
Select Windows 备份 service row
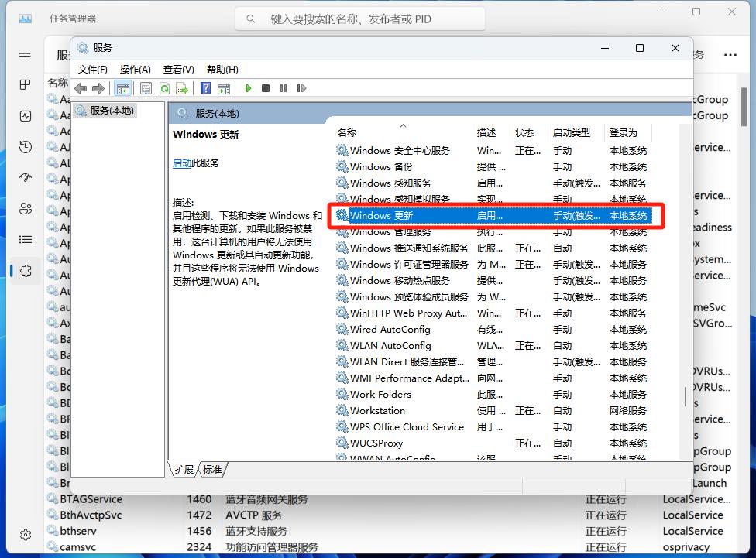click(x=493, y=166)
